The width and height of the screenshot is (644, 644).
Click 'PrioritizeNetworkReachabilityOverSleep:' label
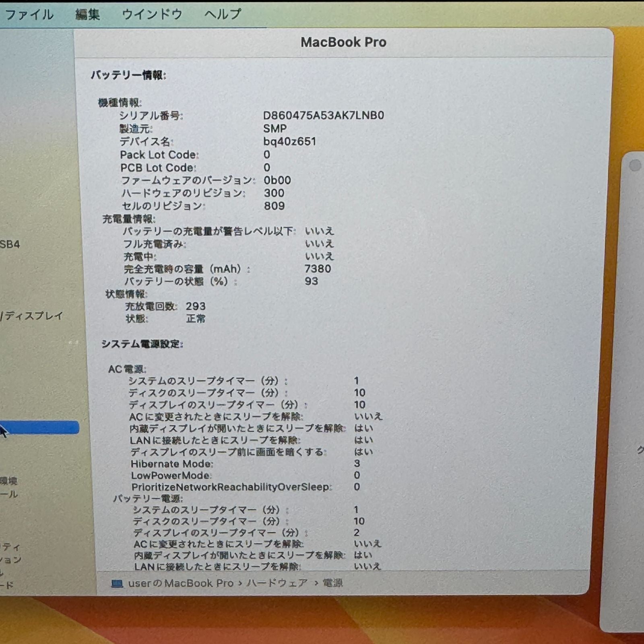tap(231, 487)
